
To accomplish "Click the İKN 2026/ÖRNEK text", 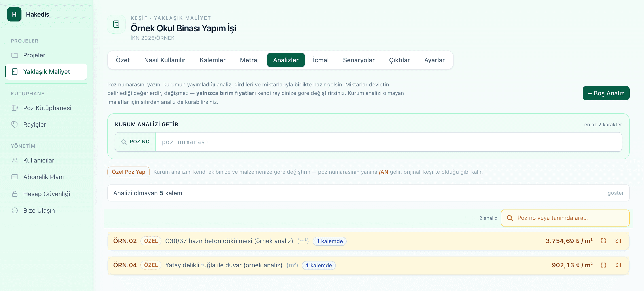I will point(153,38).
